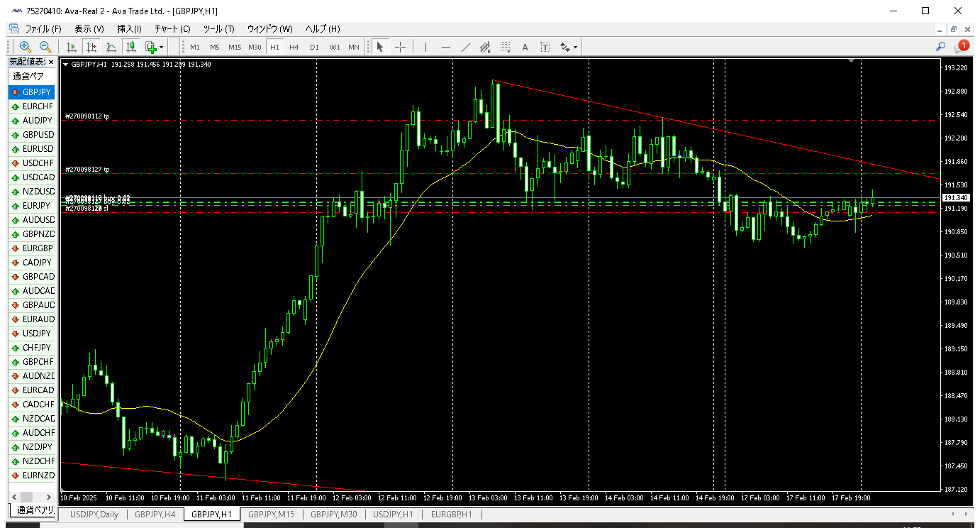Image resolution: width=980 pixels, height=528 pixels.
Task: Expand the indicators dropdown arrow
Action: (162, 48)
